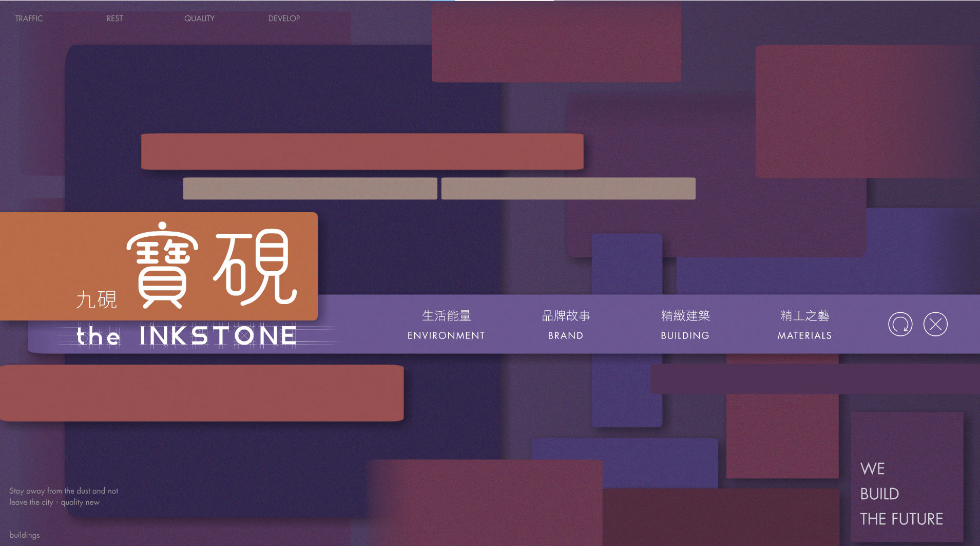The width and height of the screenshot is (980, 546).
Task: Open the MATERIALS page
Action: click(x=804, y=325)
